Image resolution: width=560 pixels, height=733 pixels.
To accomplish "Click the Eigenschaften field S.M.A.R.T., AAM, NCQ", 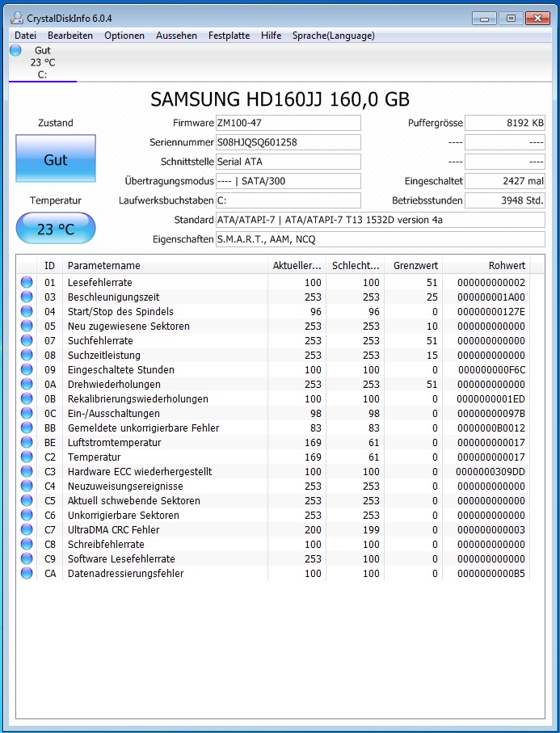I will tap(380, 239).
